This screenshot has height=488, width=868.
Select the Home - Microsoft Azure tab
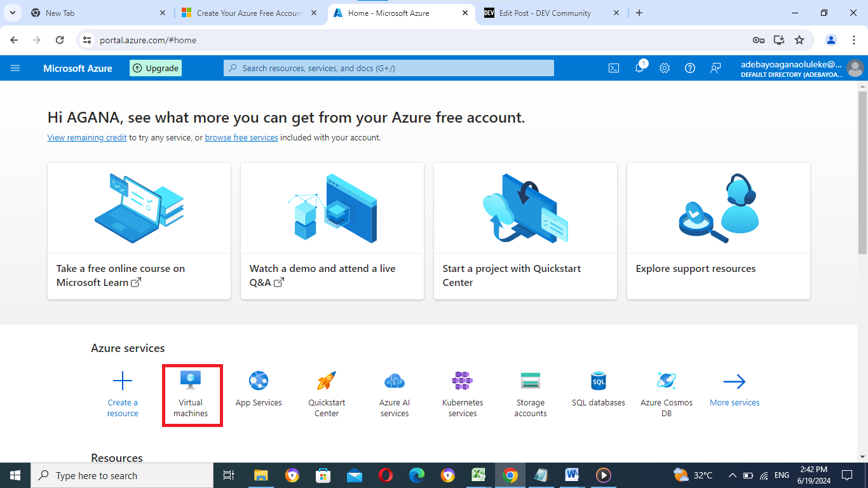pyautogui.click(x=401, y=13)
